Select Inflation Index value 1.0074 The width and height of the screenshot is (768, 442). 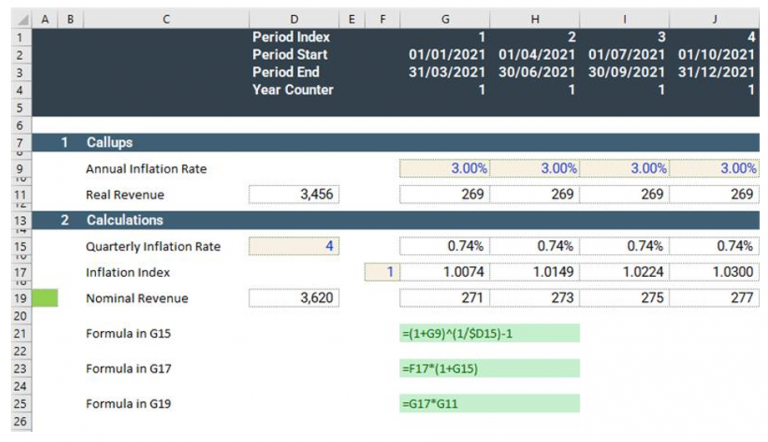(445, 272)
